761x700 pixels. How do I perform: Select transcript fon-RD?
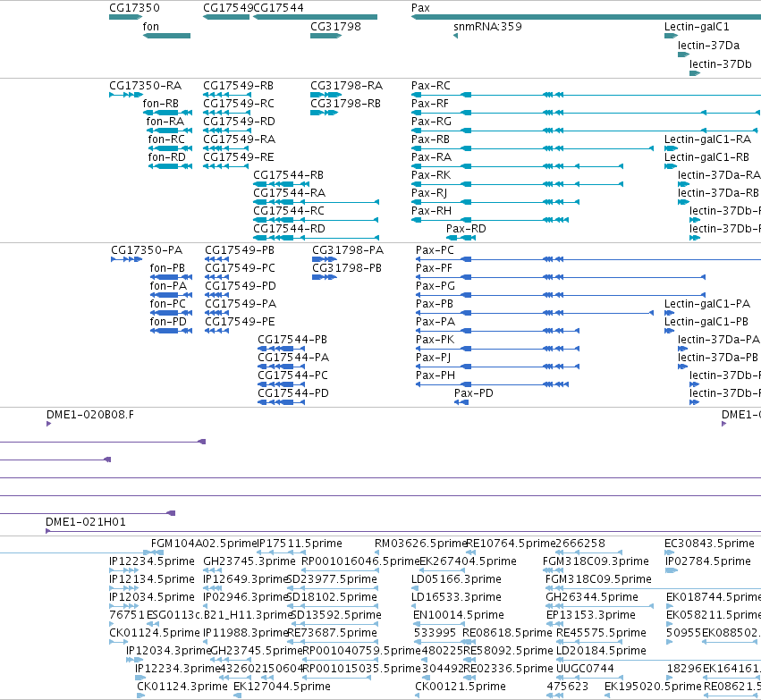tap(170, 166)
